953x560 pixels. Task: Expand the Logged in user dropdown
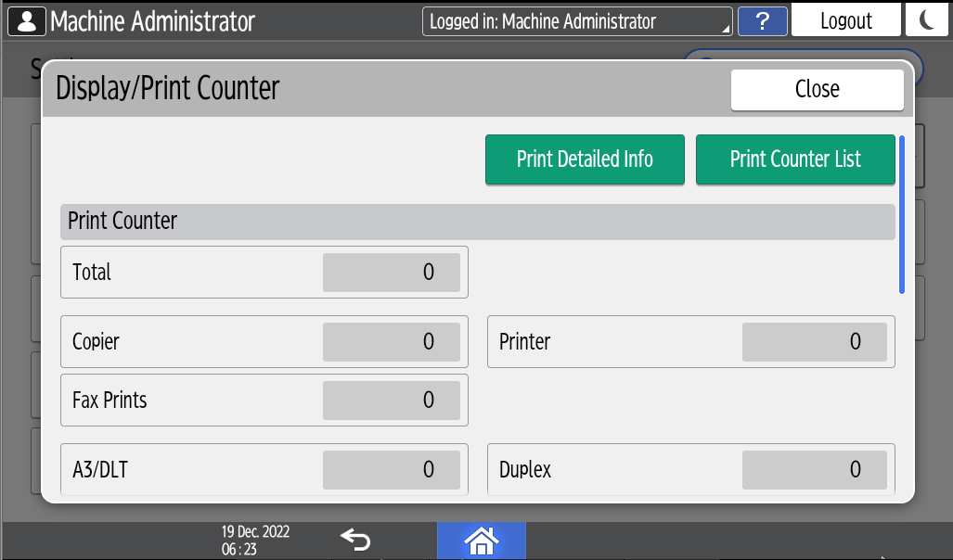tap(577, 21)
